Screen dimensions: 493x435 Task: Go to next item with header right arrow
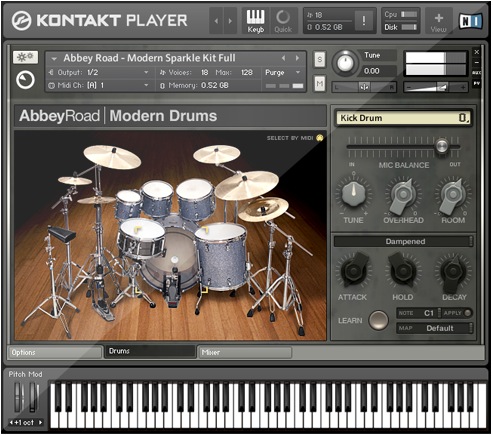point(230,21)
